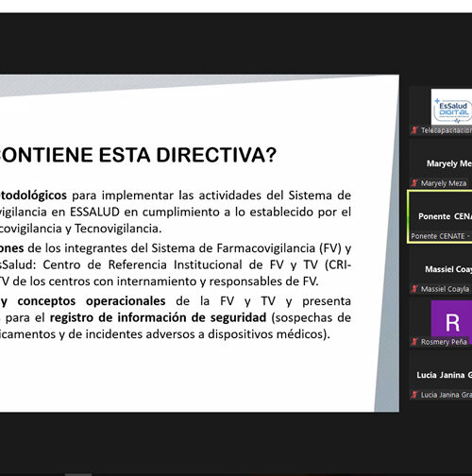
Task: Click the 'Telecapacitacion' name label
Action: 447,130
